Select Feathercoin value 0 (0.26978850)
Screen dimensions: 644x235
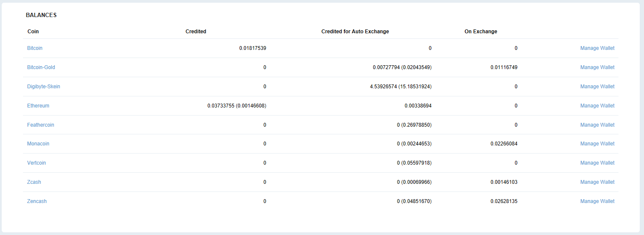click(414, 125)
